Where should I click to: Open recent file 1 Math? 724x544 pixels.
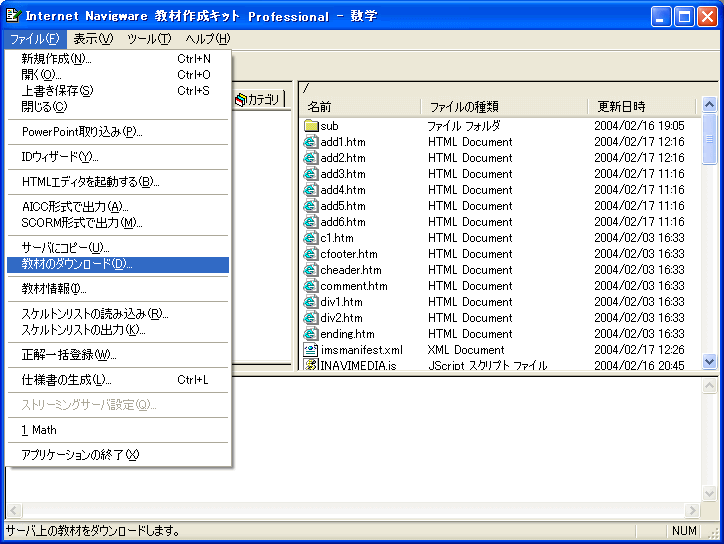(x=118, y=430)
